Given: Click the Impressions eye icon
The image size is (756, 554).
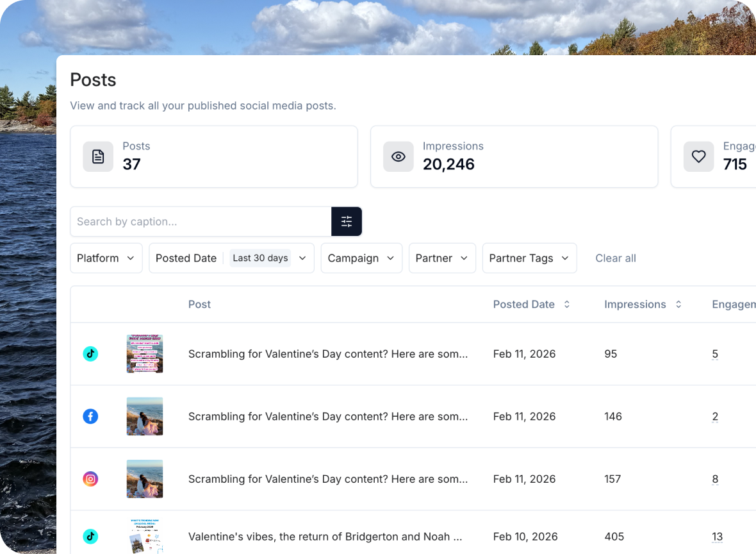Looking at the screenshot, I should pos(399,156).
